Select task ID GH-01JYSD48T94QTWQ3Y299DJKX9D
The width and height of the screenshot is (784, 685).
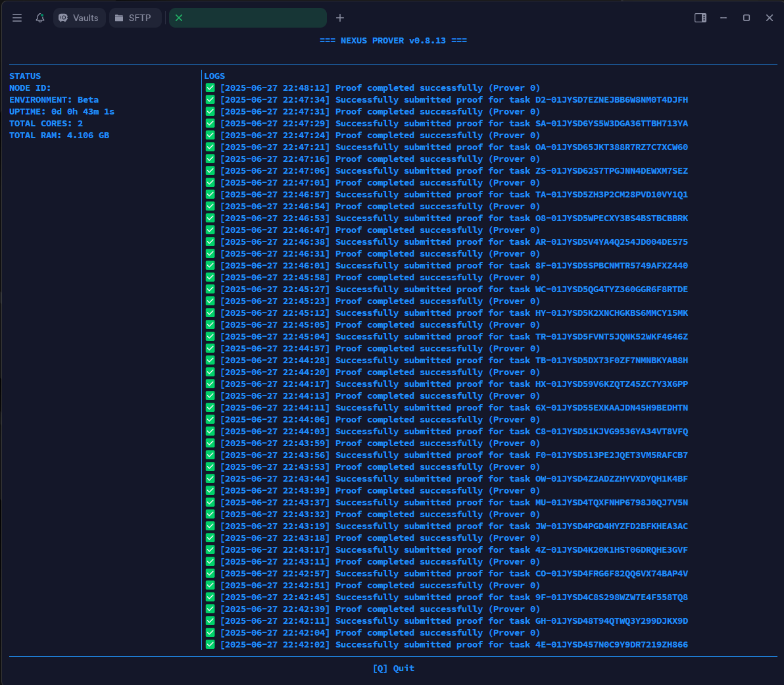[612, 621]
